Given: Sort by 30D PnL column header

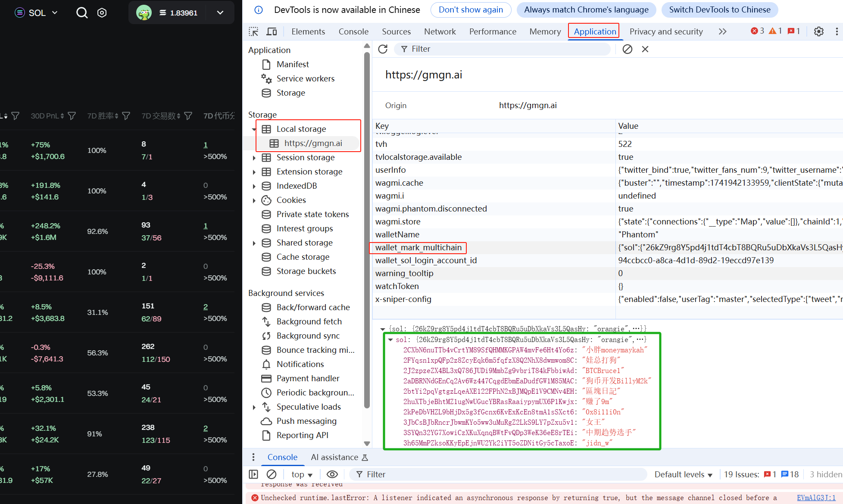Looking at the screenshot, I should (x=47, y=116).
